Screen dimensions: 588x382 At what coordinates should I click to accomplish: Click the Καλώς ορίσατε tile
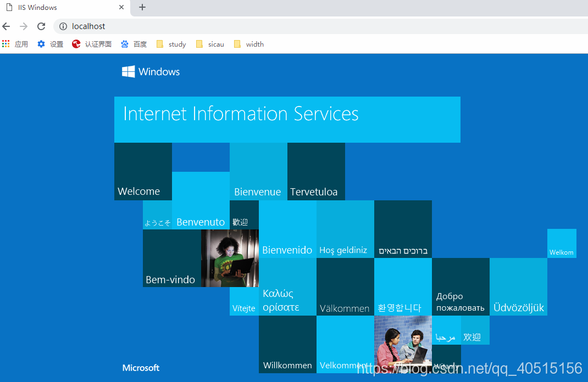pos(287,287)
